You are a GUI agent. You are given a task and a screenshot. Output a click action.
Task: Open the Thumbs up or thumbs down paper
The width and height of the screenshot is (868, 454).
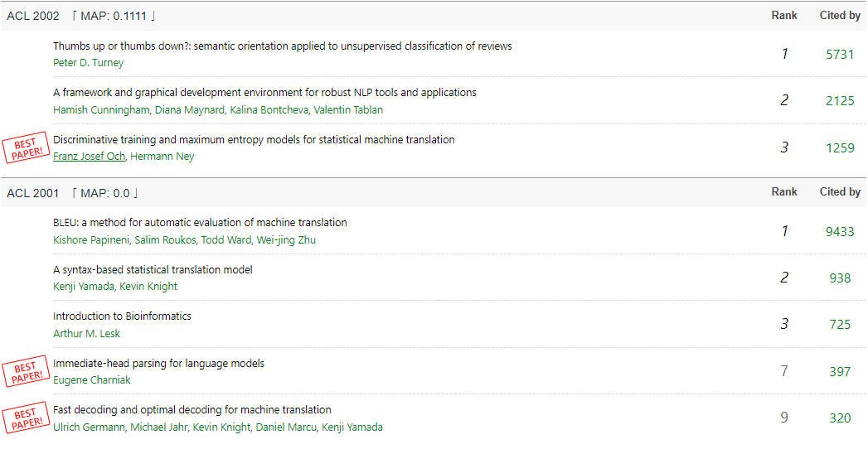[282, 46]
